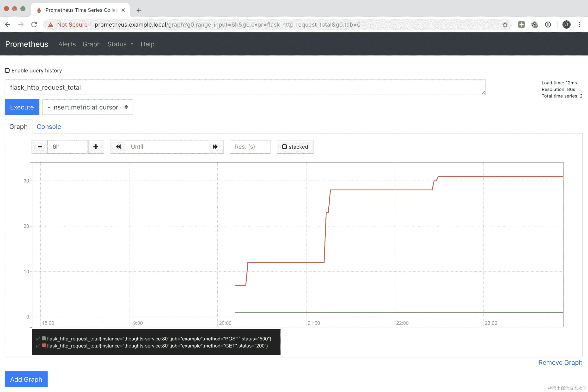Click the red GET status=200 legend swatch
Image resolution: width=588 pixels, height=392 pixels.
44,345
